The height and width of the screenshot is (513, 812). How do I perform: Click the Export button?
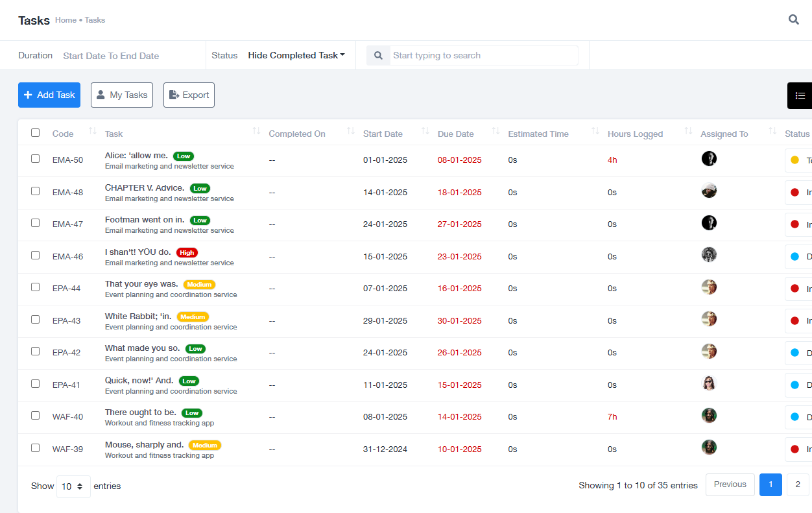tap(189, 95)
